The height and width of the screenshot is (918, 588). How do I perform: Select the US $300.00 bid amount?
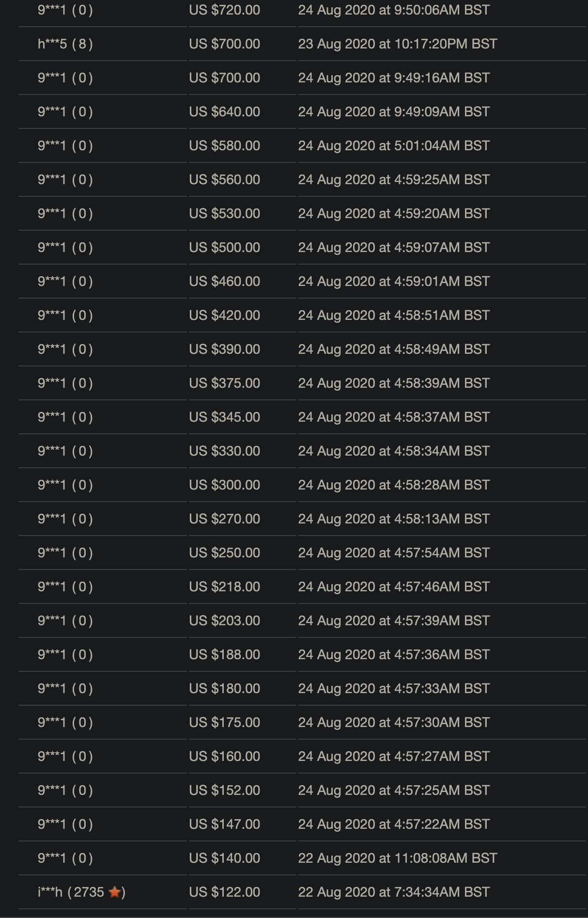(225, 485)
